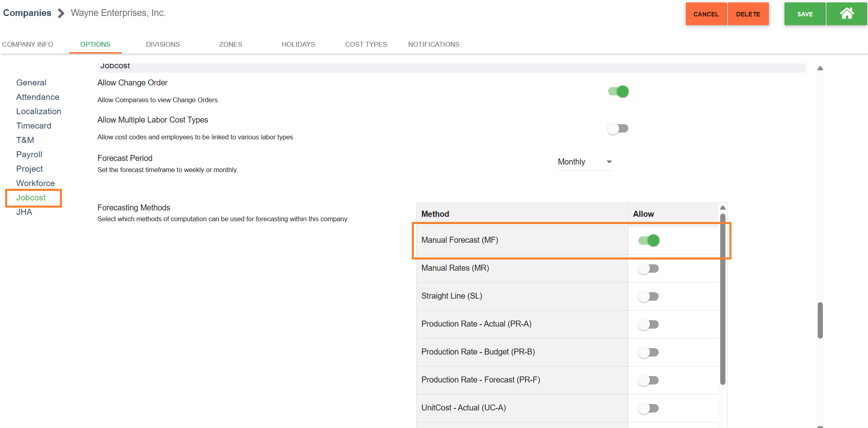Click the home icon button
Screen dimensions: 868x428
[x=846, y=14]
